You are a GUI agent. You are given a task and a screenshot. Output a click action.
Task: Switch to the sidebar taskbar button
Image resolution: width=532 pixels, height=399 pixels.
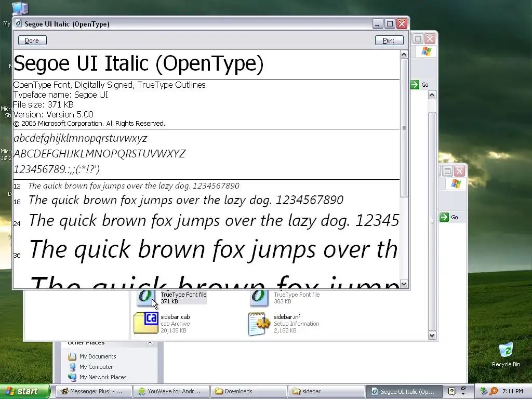point(326,392)
